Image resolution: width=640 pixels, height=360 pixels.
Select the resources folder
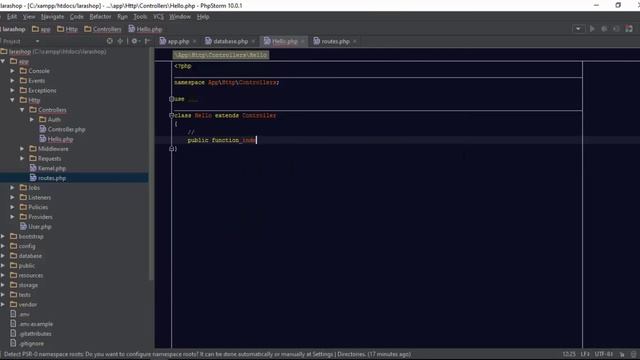click(27, 276)
